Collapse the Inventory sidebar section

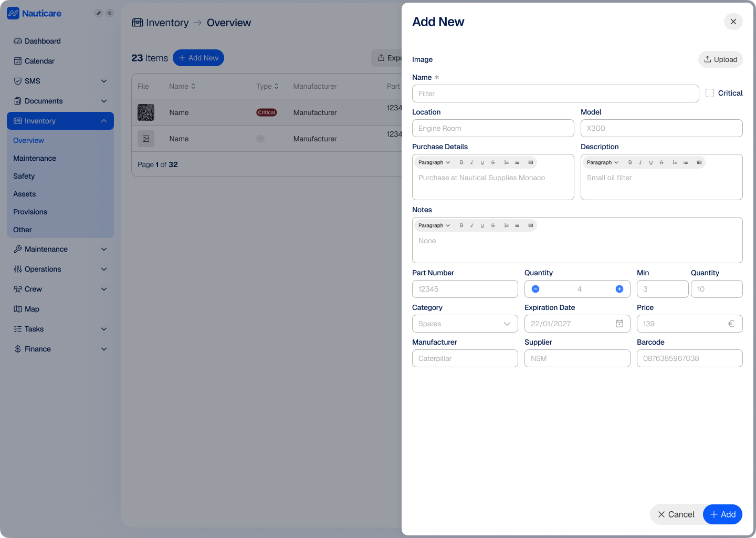pyautogui.click(x=60, y=121)
